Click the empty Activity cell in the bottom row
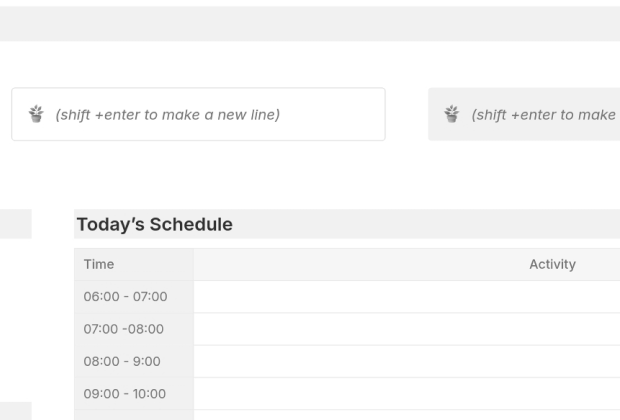 [x=405, y=415]
